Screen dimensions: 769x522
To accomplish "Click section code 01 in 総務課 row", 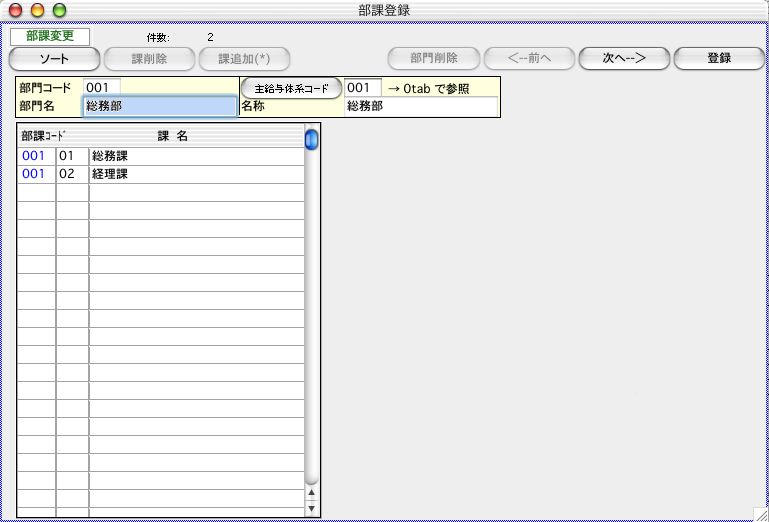I will click(x=73, y=157).
